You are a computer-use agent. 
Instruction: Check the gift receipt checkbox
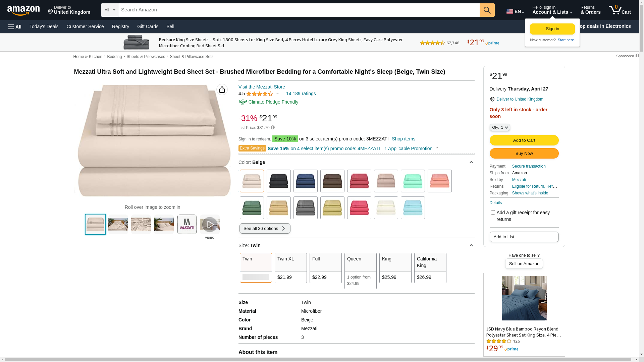[x=493, y=212]
